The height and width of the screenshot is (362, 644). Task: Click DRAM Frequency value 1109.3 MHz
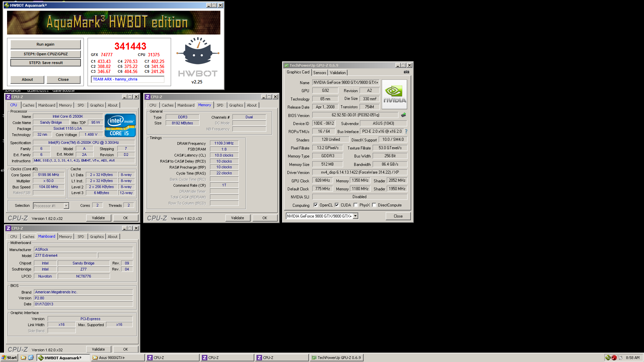pos(224,143)
